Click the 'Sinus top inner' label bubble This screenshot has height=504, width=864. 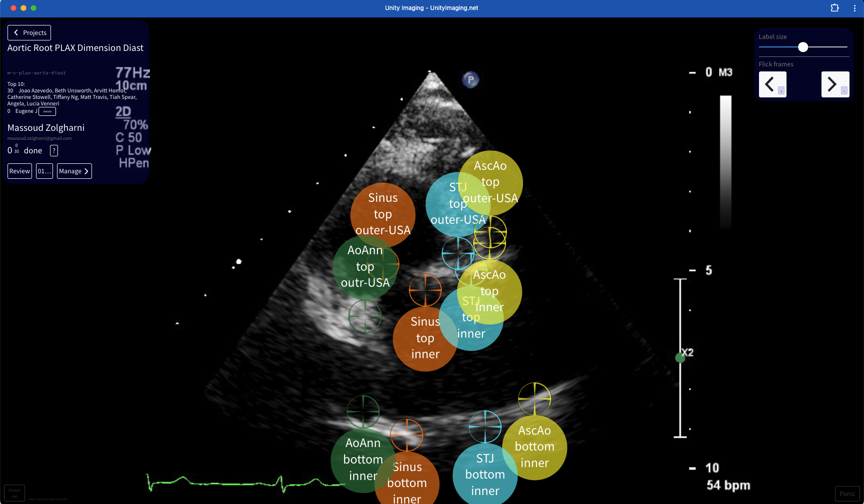pyautogui.click(x=425, y=339)
